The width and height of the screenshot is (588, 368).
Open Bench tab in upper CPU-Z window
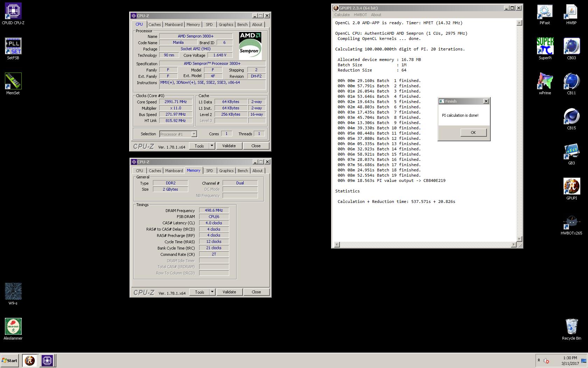click(242, 25)
